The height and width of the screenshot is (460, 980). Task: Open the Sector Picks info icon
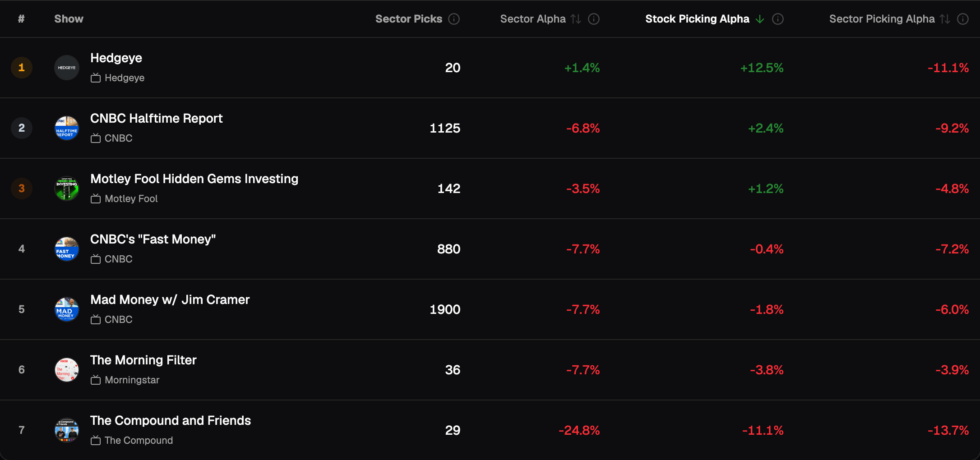click(454, 19)
